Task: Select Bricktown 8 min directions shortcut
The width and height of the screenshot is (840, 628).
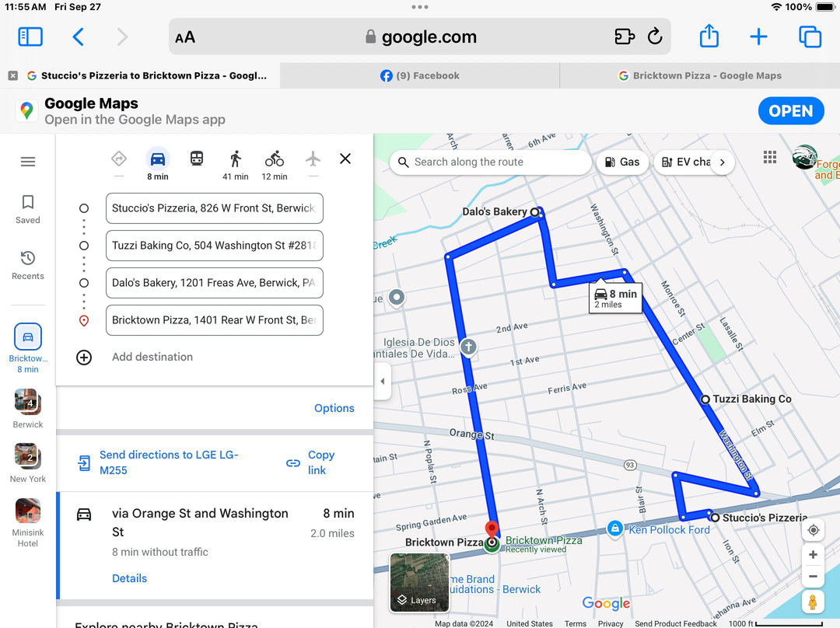Action: [28, 348]
